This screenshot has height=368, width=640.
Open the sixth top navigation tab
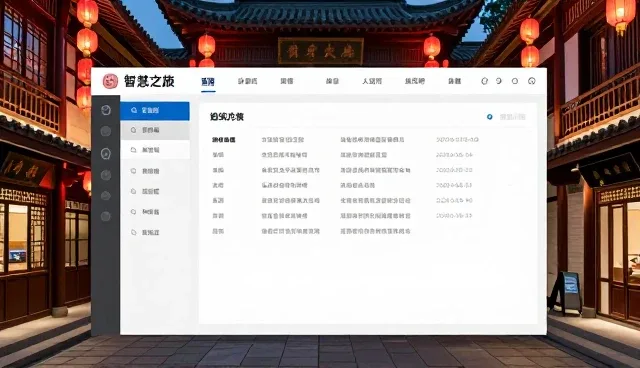click(x=415, y=81)
